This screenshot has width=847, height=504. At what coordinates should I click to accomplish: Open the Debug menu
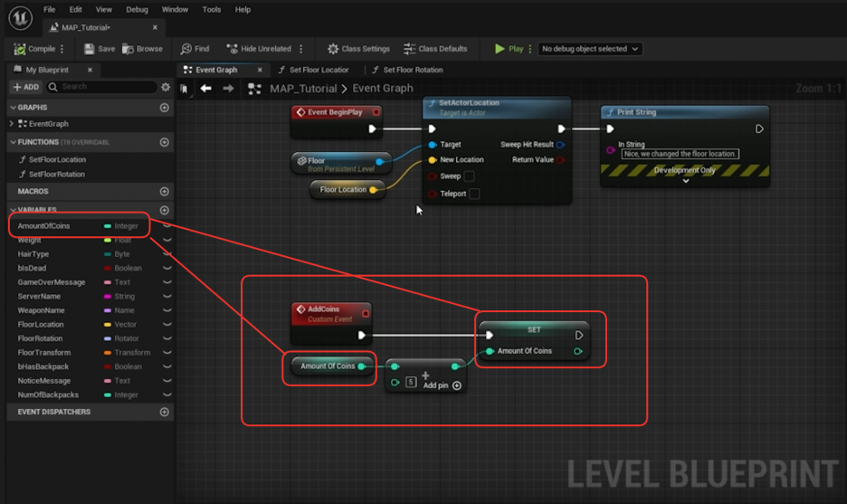(137, 9)
